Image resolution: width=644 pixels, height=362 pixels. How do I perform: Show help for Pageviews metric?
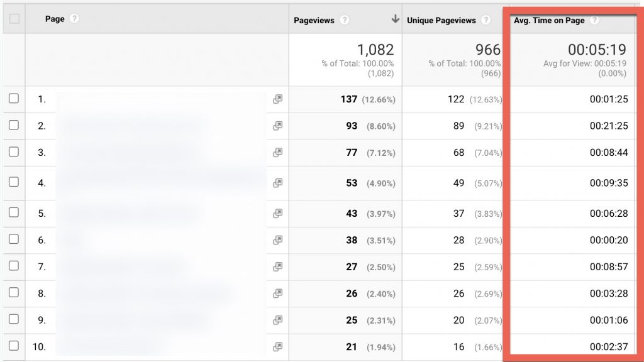(344, 20)
